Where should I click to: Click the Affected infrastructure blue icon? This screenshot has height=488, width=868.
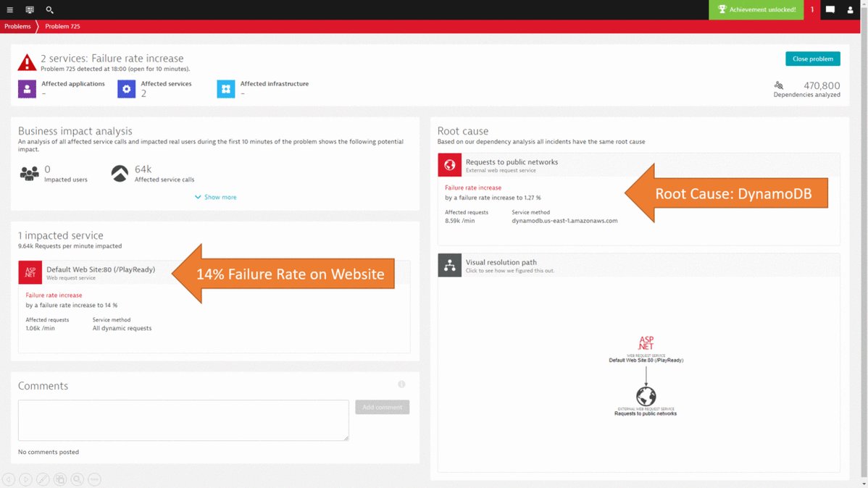[226, 88]
